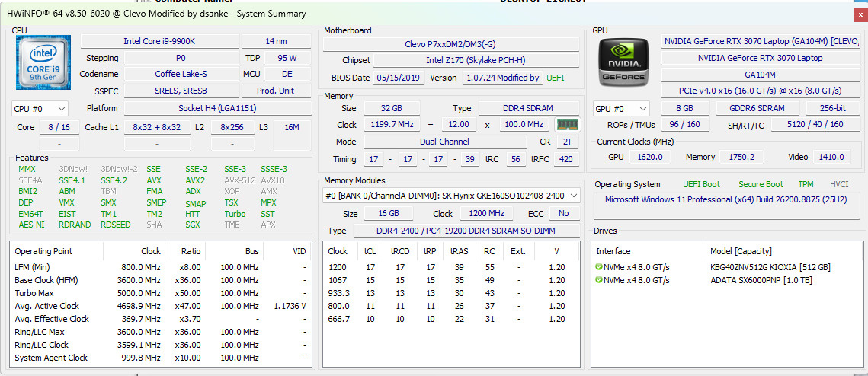Click the DDR4 SDRAM memory type field
868x376 pixels.
[529, 108]
